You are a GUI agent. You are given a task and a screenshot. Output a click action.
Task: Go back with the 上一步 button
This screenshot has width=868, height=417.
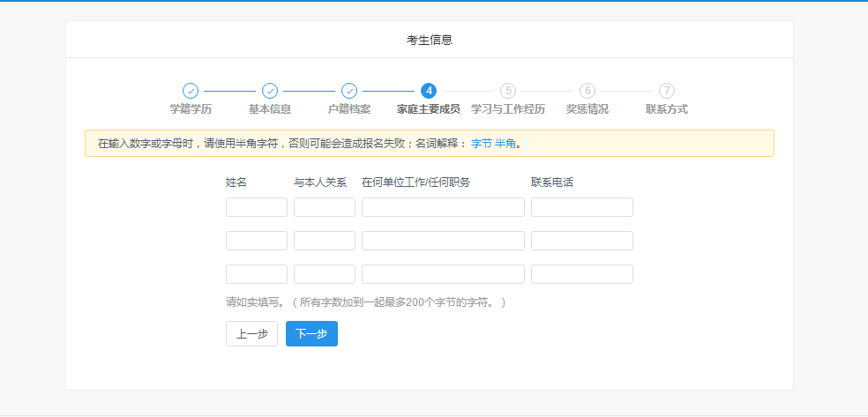tap(251, 334)
